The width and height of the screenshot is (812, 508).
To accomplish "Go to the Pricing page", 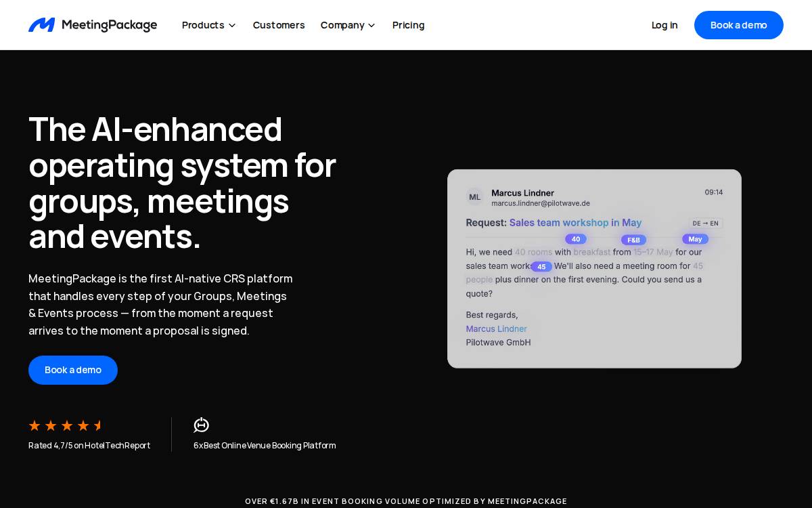I will pyautogui.click(x=409, y=25).
